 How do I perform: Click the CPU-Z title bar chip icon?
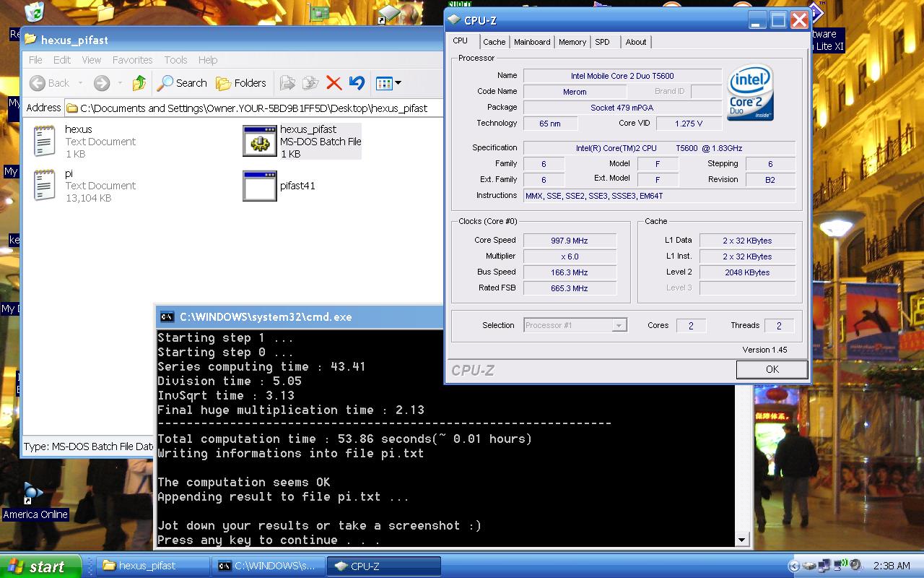click(453, 20)
